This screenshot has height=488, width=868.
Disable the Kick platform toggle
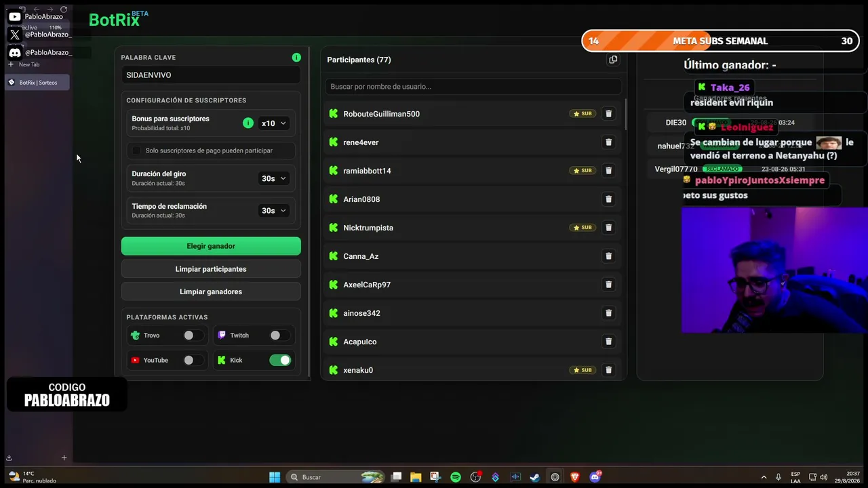pyautogui.click(x=280, y=361)
